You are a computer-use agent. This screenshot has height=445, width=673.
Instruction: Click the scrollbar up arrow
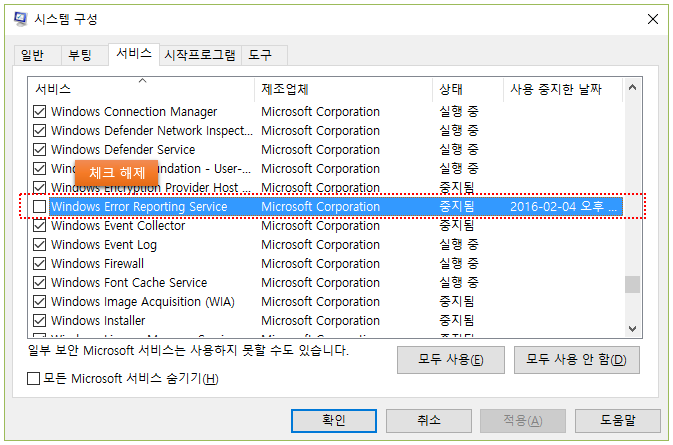point(632,88)
